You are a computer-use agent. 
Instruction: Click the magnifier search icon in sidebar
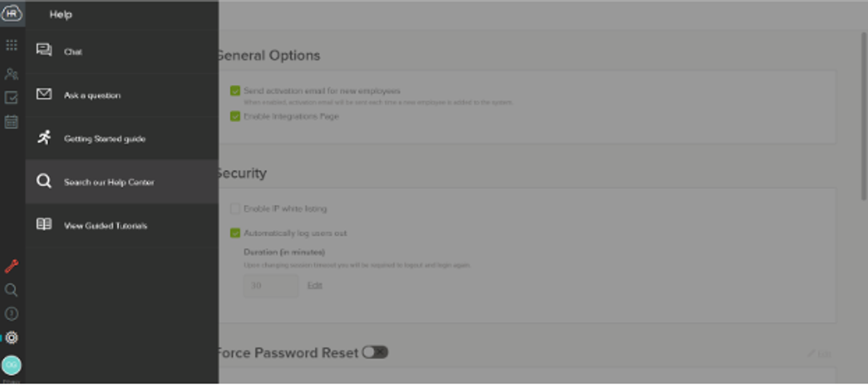11,290
